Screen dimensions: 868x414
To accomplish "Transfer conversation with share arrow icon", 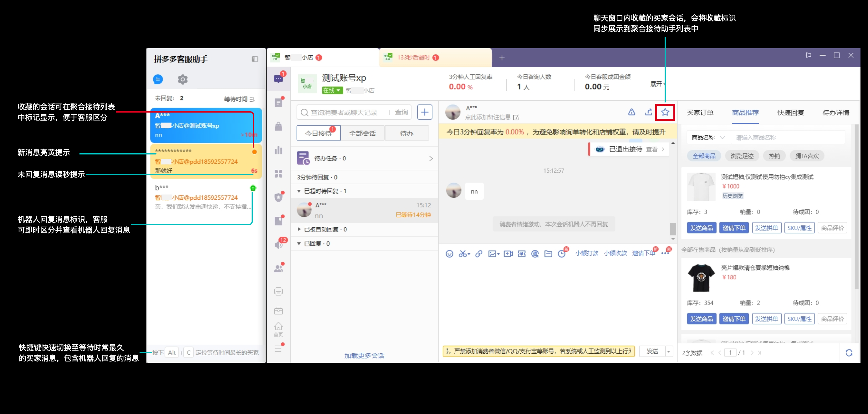I will click(x=648, y=112).
